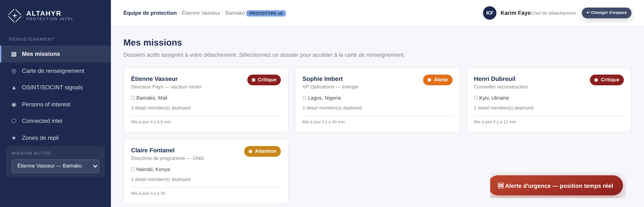
Task: Click the Zones de repli star icon
Action: 14,138
